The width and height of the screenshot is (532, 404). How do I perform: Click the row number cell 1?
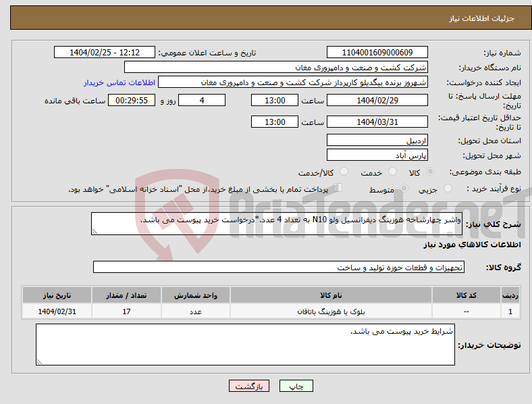click(x=510, y=311)
